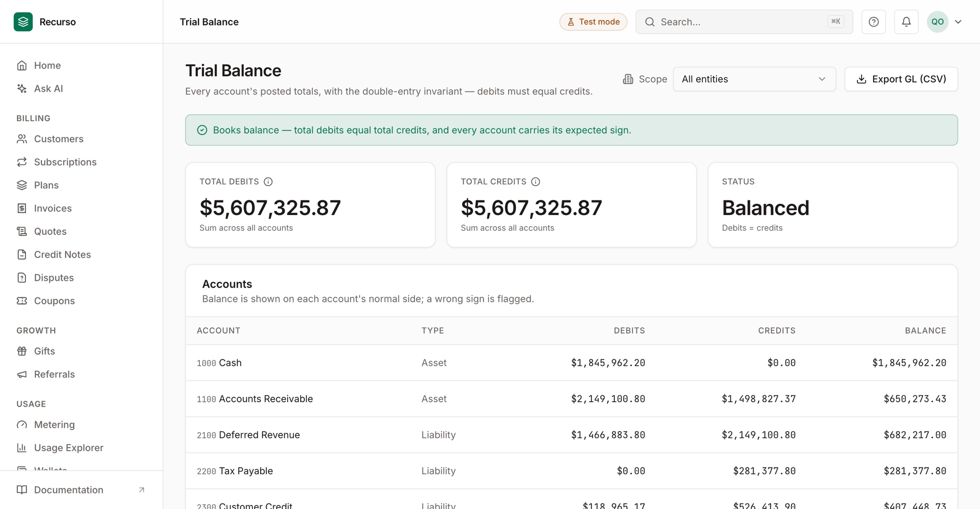Viewport: 980px width, 509px height.
Task: Click the search magnifier icon
Action: [650, 22]
